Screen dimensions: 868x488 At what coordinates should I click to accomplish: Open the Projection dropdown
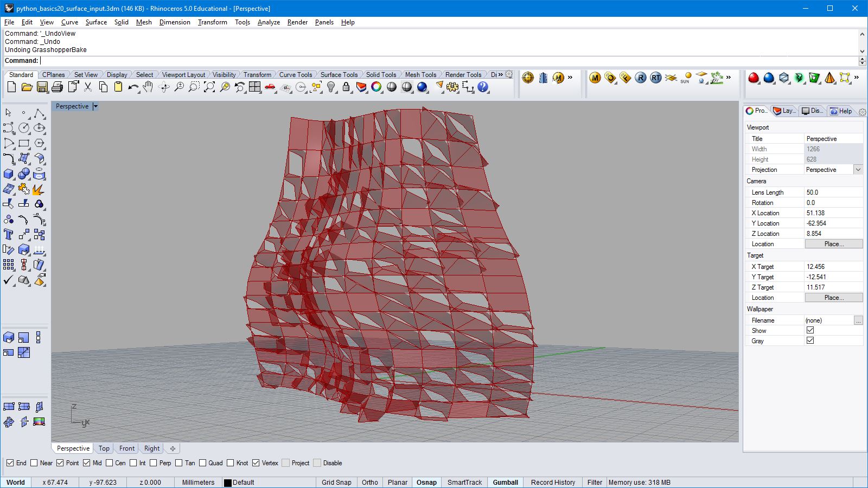click(x=858, y=170)
